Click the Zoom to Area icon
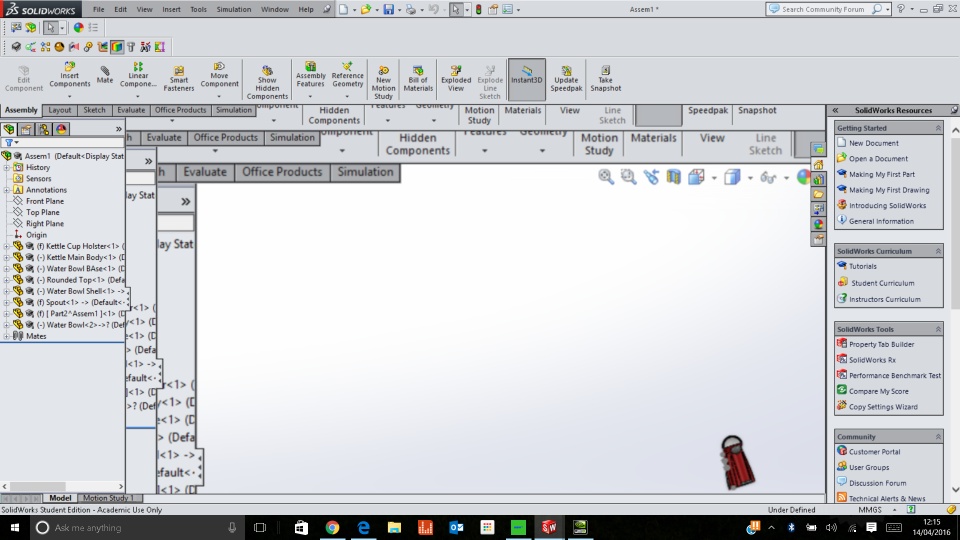 (x=628, y=177)
